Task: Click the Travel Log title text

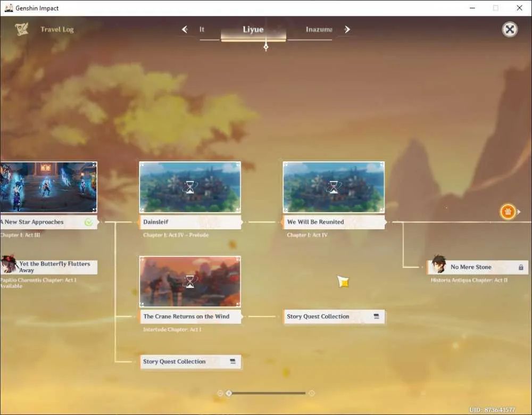Action: click(57, 29)
